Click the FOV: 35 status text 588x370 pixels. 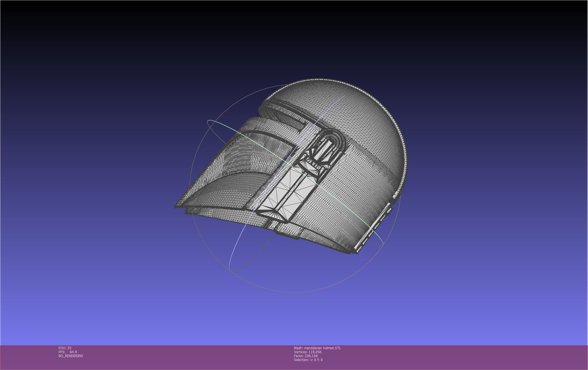(x=65, y=348)
